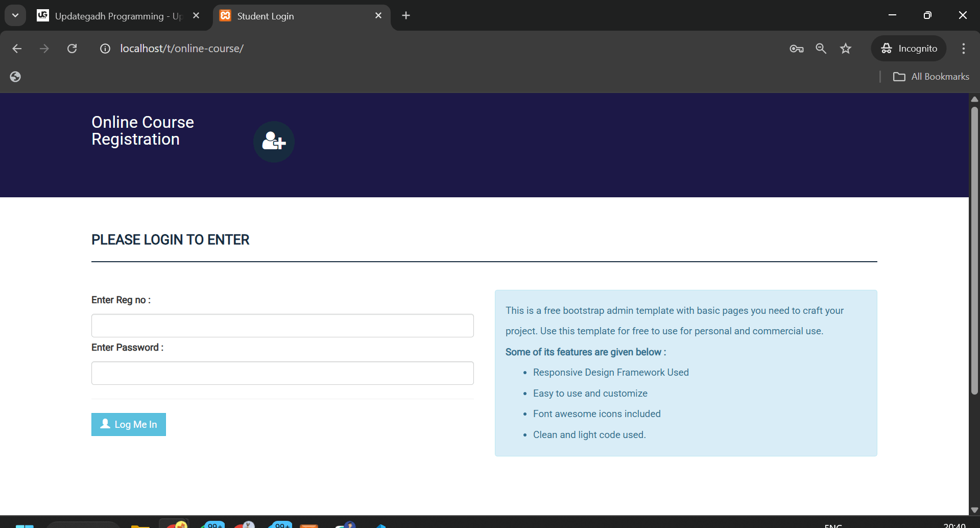Expand the tab search dropdown
The height and width of the screenshot is (528, 980).
tap(15, 15)
